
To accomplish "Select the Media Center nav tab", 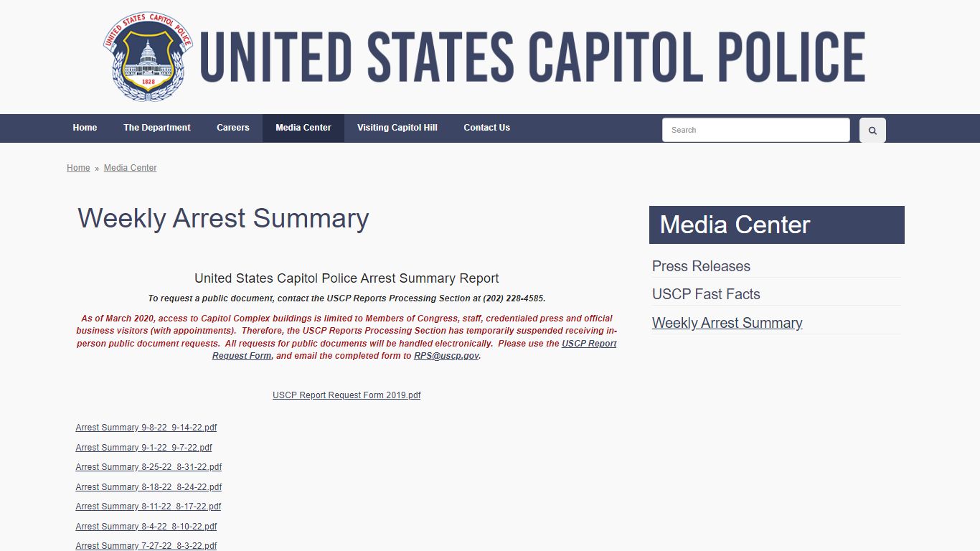I will click(x=303, y=128).
